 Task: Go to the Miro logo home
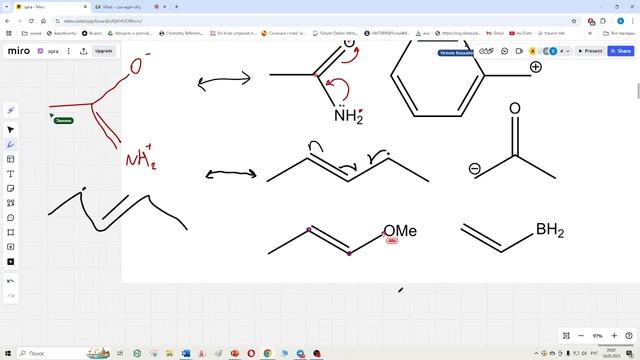[19, 51]
